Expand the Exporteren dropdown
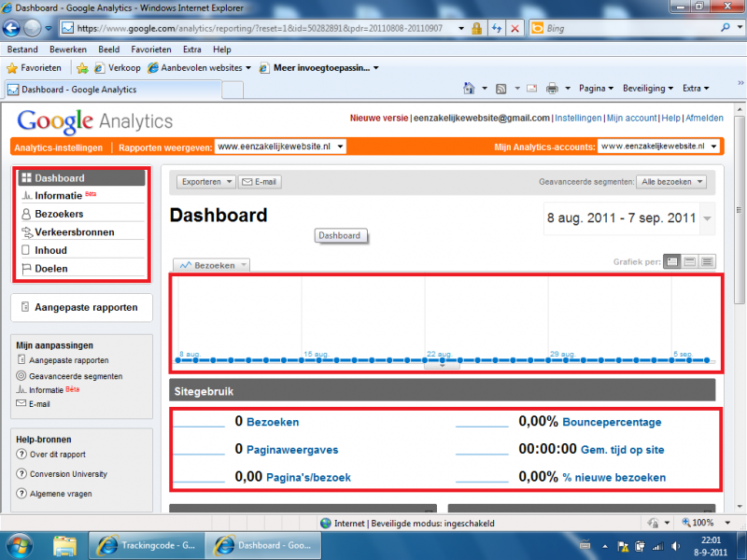Image resolution: width=747 pixels, height=560 pixels. pyautogui.click(x=206, y=182)
